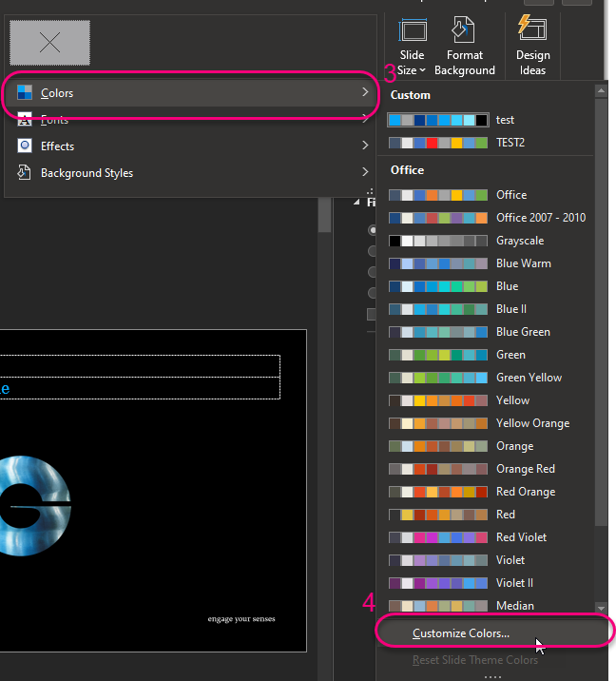Choose the Orange color theme
This screenshot has width=616, height=681.
(x=486, y=446)
